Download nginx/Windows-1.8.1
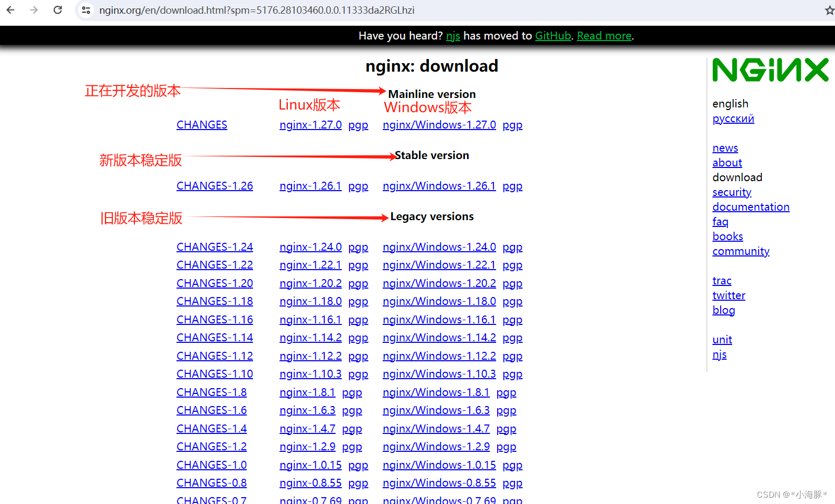The width and height of the screenshot is (835, 504). [436, 392]
